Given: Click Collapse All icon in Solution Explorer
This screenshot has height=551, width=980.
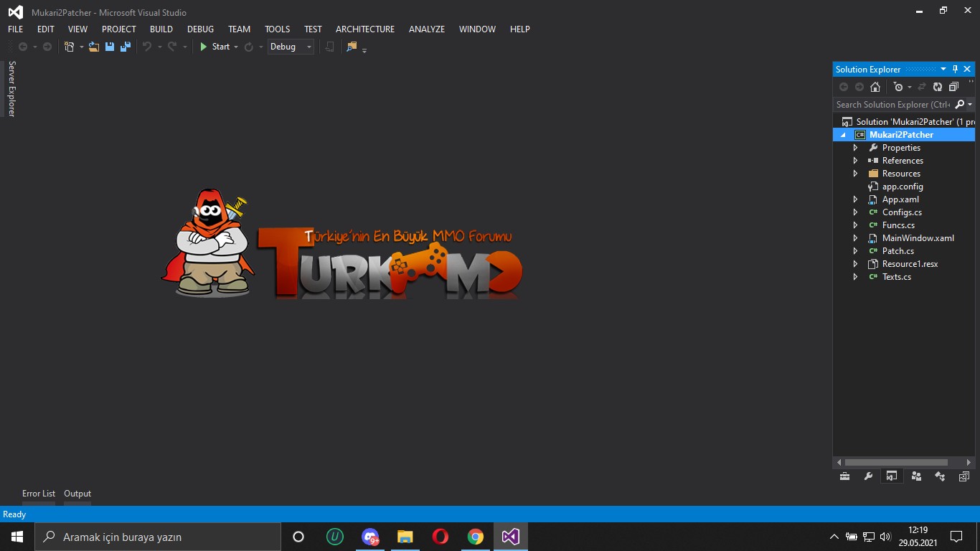Looking at the screenshot, I should 953,87.
